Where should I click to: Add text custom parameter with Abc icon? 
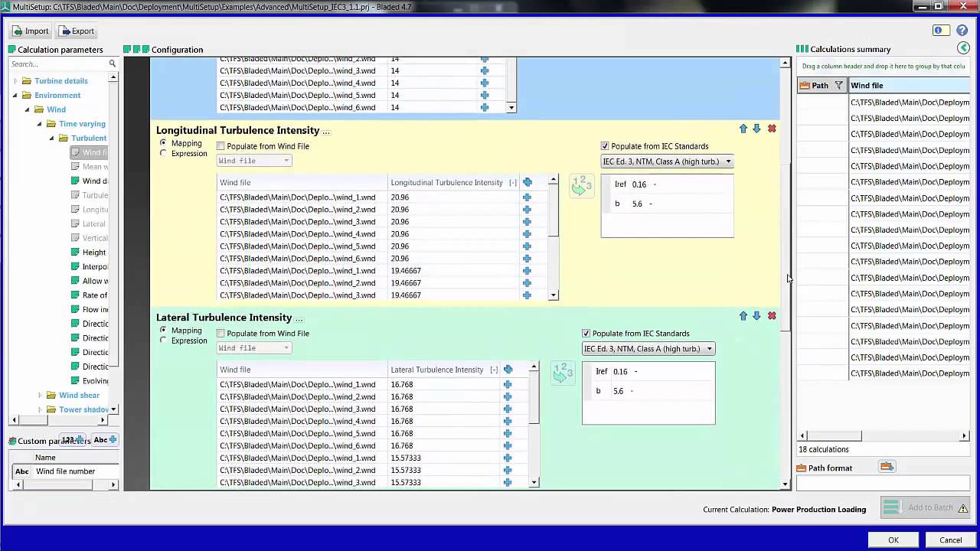(x=105, y=440)
